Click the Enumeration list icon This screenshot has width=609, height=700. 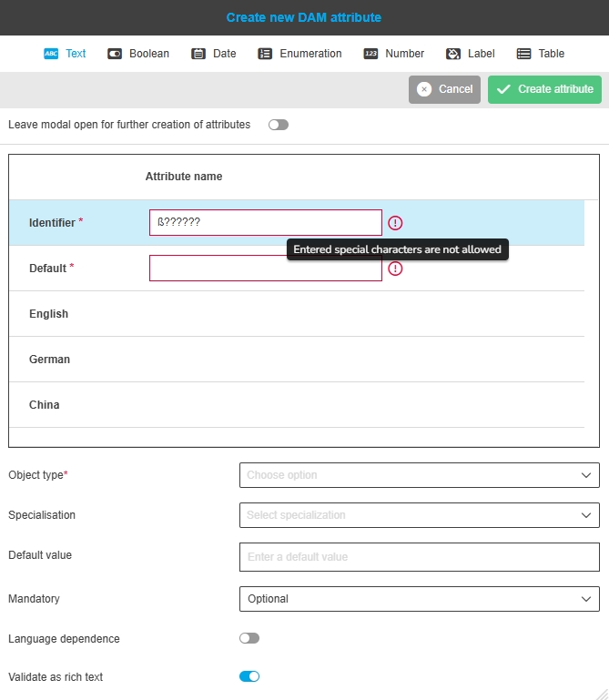coord(265,54)
